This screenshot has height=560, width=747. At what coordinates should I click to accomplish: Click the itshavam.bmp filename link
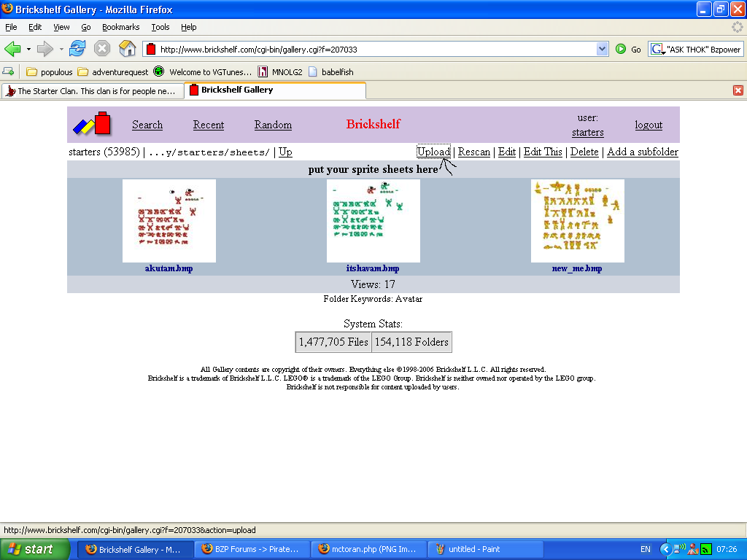coord(373,268)
